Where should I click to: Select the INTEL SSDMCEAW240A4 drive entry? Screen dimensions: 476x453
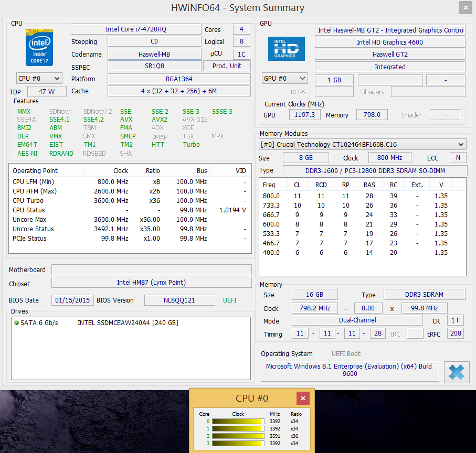pyautogui.click(x=128, y=322)
